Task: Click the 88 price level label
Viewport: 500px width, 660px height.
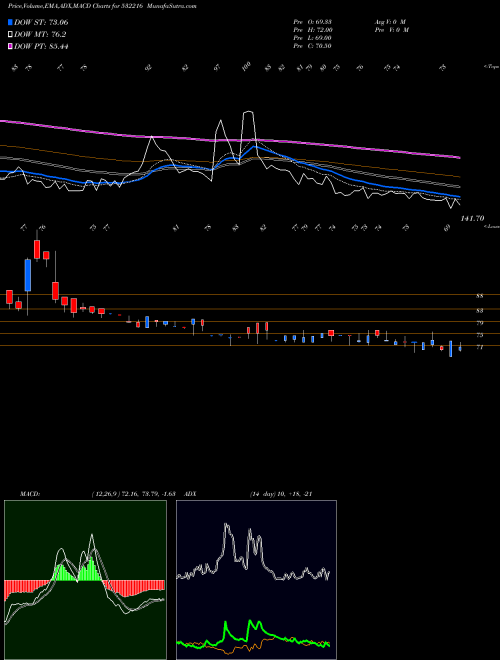Action: tap(479, 296)
